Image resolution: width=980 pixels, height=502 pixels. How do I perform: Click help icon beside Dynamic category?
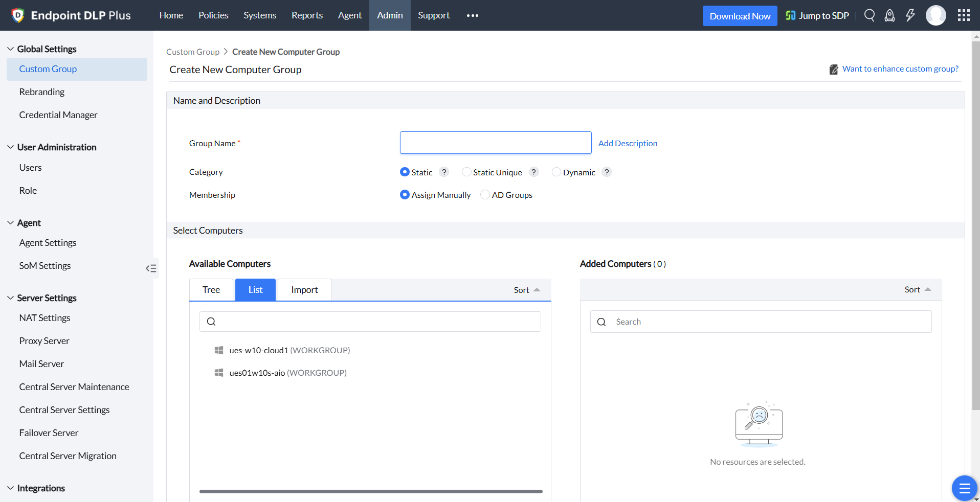coord(607,172)
